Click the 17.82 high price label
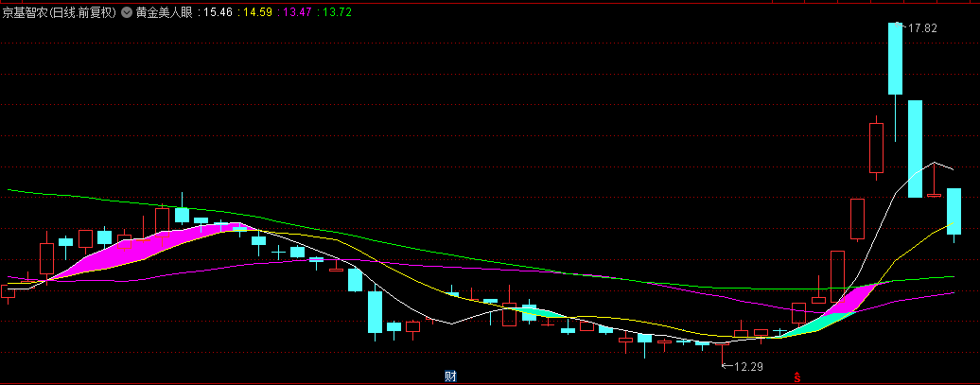Image resolution: width=980 pixels, height=385 pixels. tap(922, 28)
